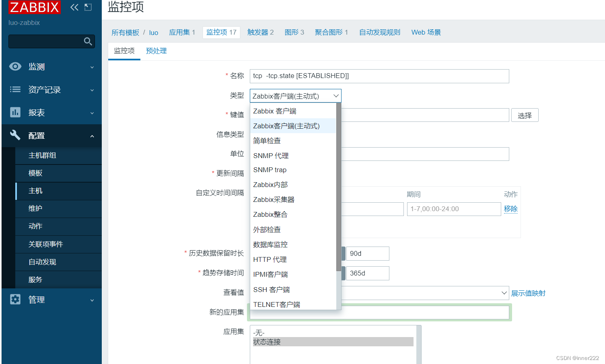Open 关联项事件 in the sidebar
The width and height of the screenshot is (605, 364).
click(58, 244)
